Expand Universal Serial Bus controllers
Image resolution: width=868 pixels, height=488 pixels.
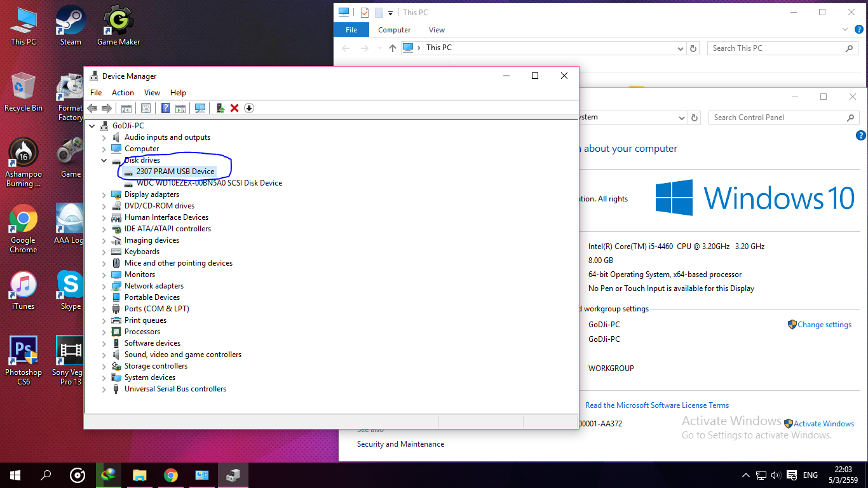pyautogui.click(x=104, y=389)
